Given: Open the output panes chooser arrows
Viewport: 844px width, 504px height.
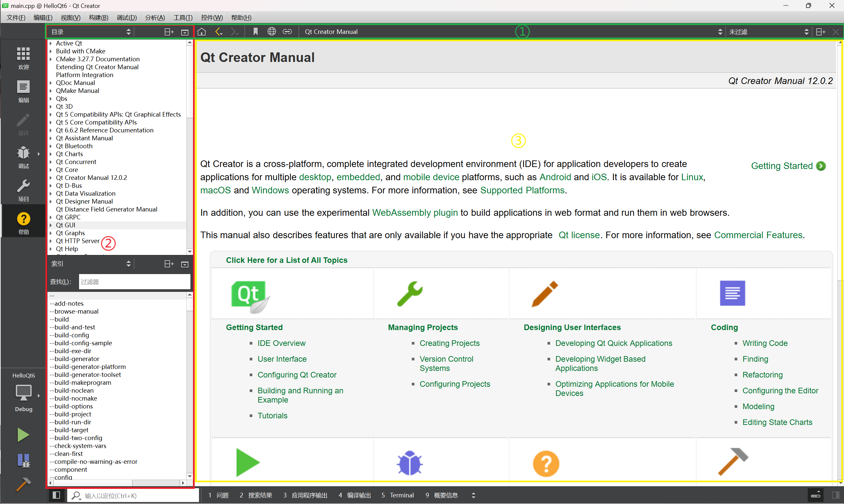Looking at the screenshot, I should point(473,495).
